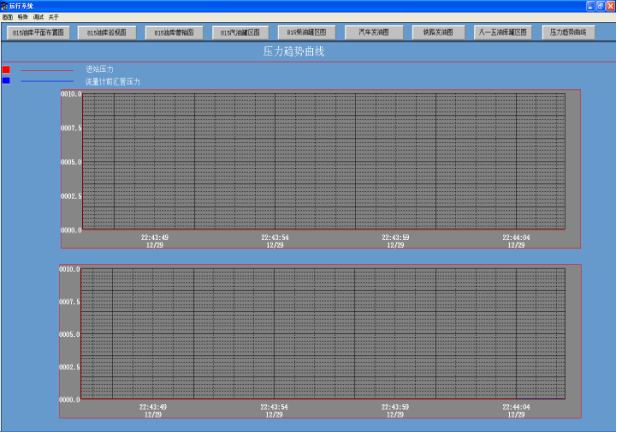The image size is (617, 432).
Task: Open the 调试 menu
Action: tap(38, 17)
